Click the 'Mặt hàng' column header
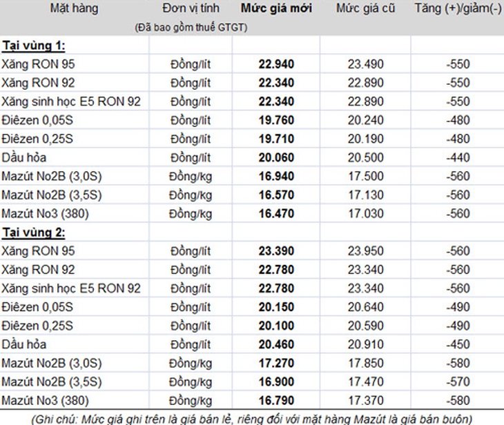 coord(75,8)
